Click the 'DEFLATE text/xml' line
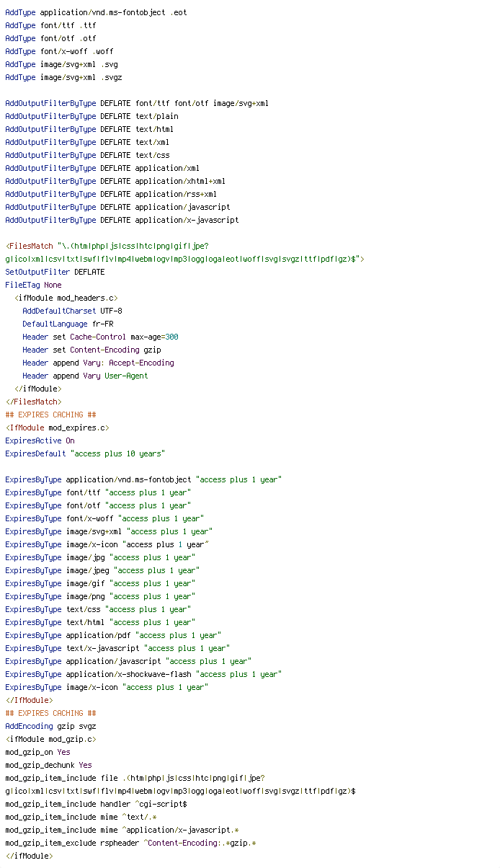 pyautogui.click(x=87, y=142)
